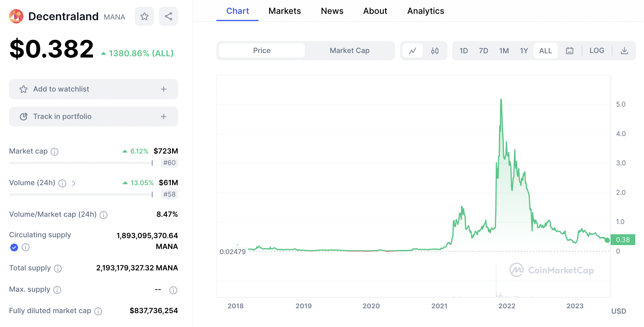Click the Decentraland logo icon
The width and height of the screenshot is (644, 327).
[x=16, y=16]
